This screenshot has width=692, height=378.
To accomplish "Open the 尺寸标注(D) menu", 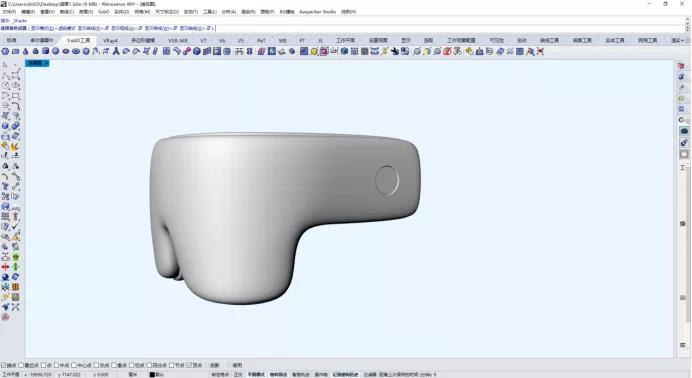I will click(167, 12).
